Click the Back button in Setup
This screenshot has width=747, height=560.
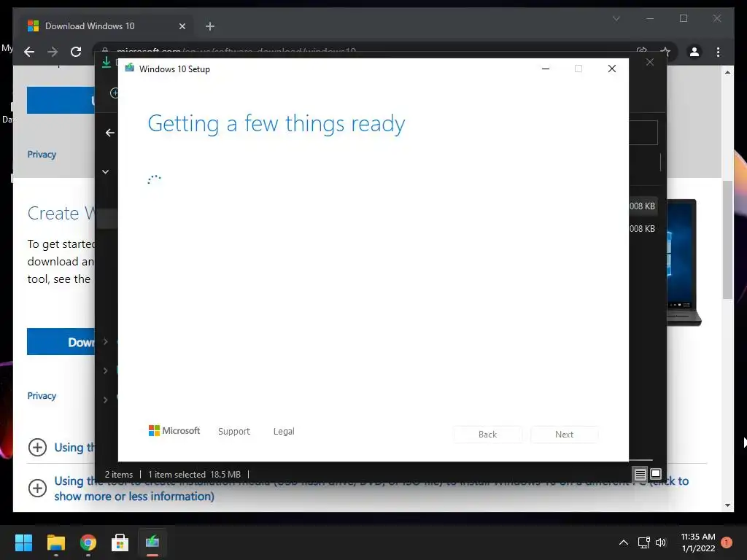coord(488,435)
